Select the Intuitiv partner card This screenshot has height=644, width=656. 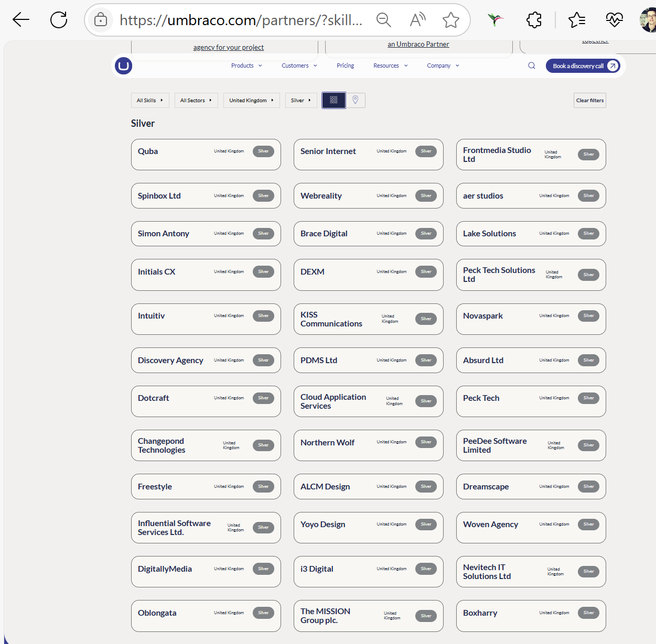(206, 319)
